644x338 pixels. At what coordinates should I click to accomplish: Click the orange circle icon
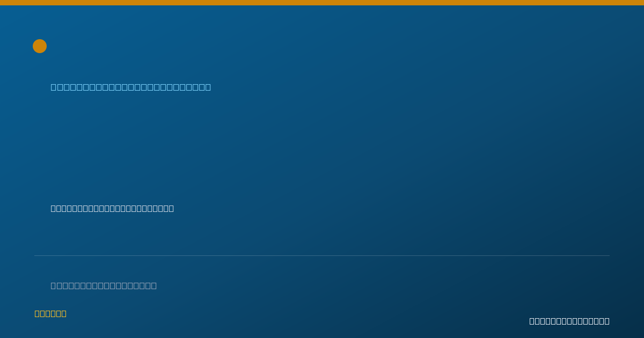click(40, 46)
